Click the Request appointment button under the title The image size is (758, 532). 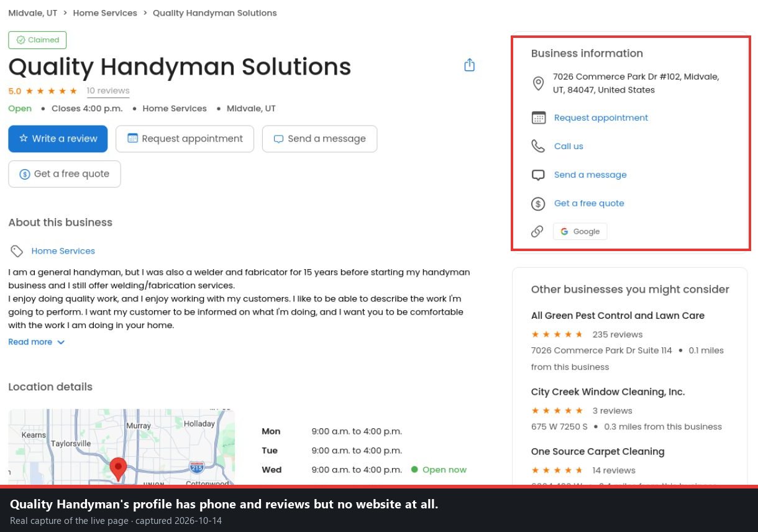(185, 139)
